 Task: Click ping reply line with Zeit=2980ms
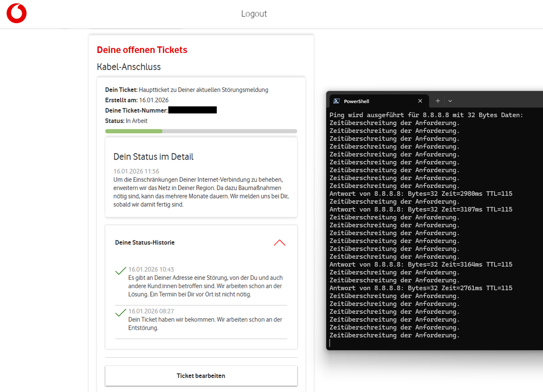coord(421,194)
